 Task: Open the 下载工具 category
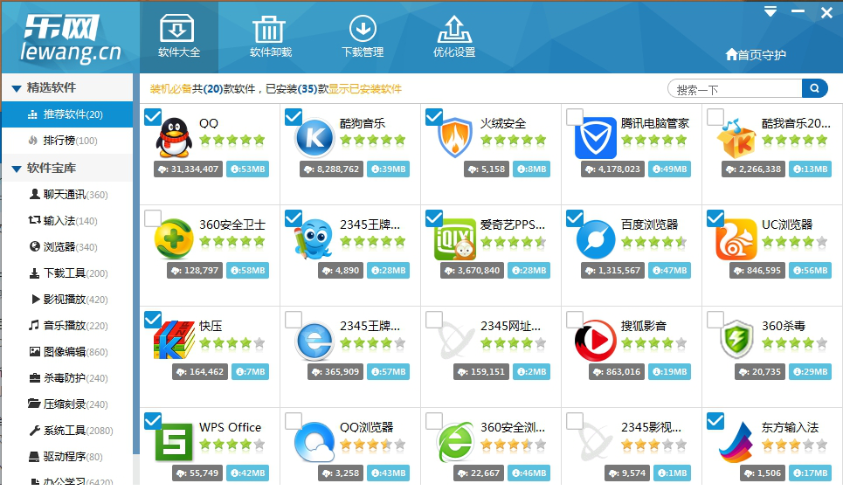pos(66,273)
